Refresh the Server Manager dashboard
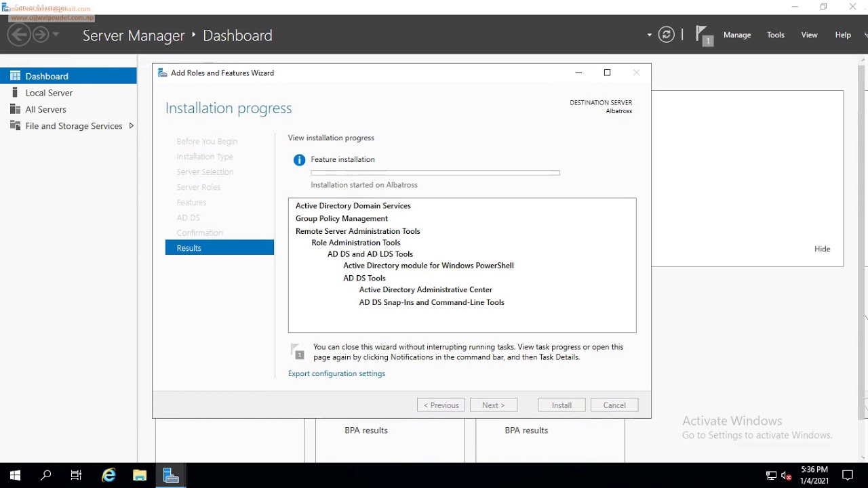 pos(667,35)
